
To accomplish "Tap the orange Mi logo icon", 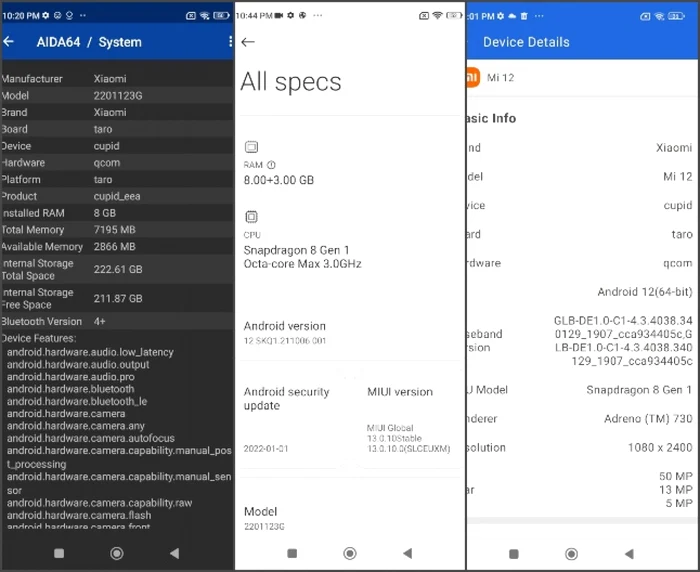I will [472, 77].
